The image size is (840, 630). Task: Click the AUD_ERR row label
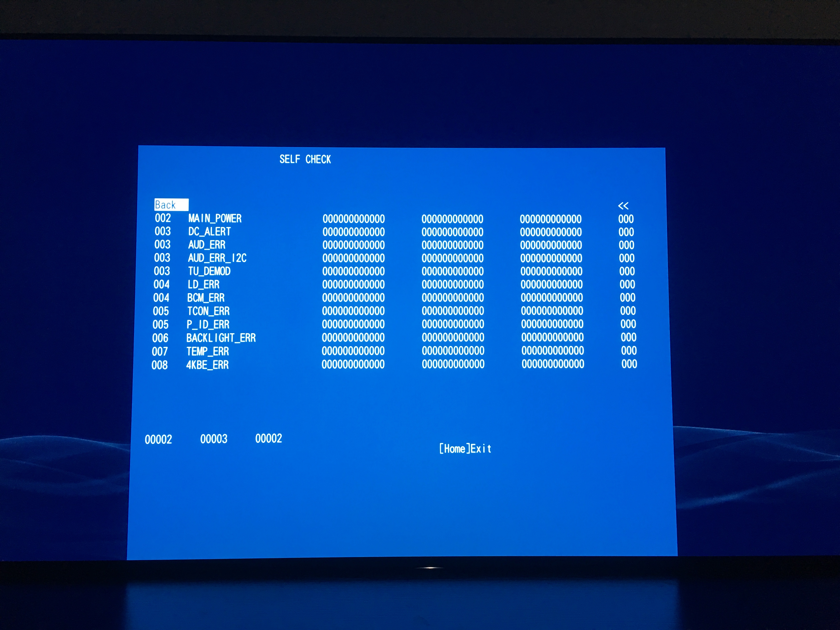pyautogui.click(x=207, y=245)
